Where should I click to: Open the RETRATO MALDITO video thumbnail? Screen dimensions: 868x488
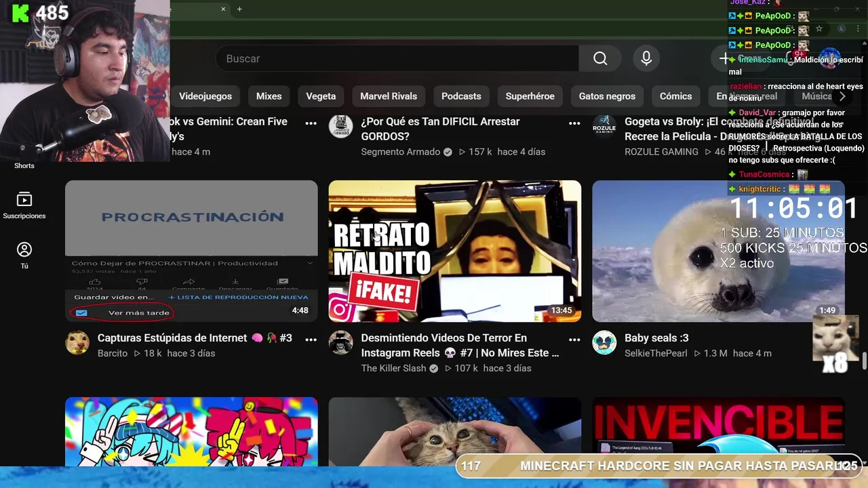454,251
